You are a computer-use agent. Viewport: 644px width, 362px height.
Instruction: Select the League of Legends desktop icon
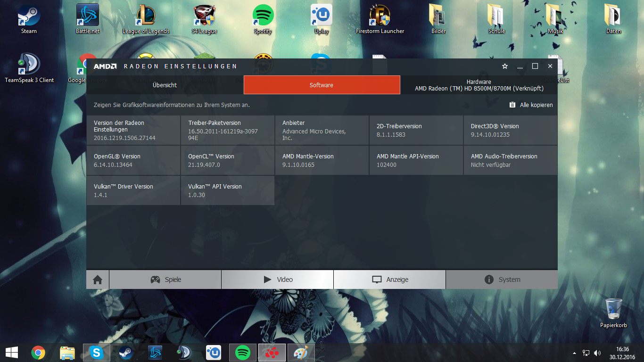146,19
